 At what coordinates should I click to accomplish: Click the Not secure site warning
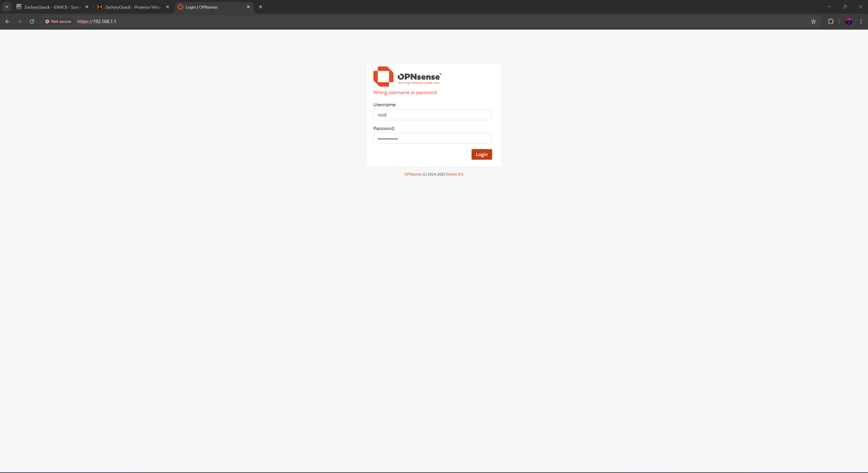coord(58,21)
